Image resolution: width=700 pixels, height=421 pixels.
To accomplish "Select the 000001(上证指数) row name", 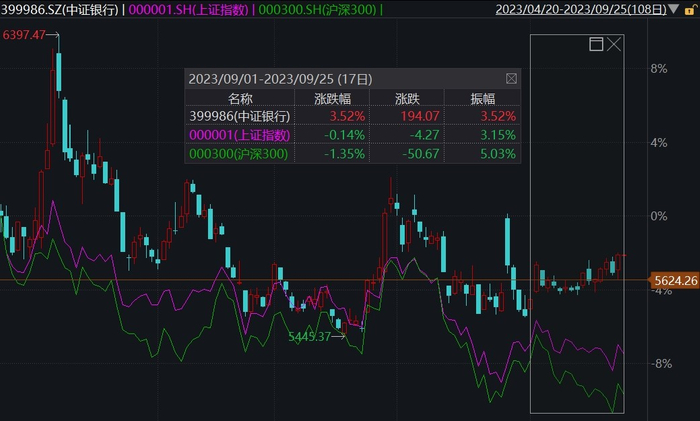I will point(240,135).
